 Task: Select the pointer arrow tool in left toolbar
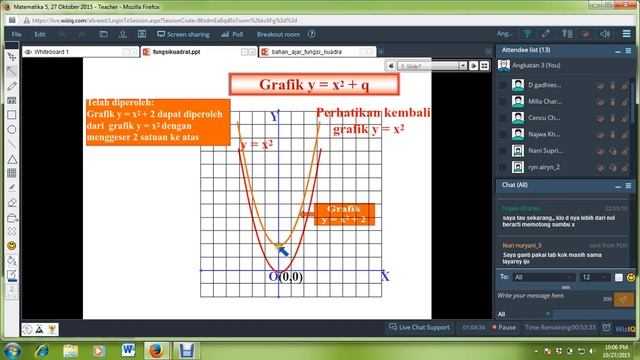pyautogui.click(x=12, y=71)
